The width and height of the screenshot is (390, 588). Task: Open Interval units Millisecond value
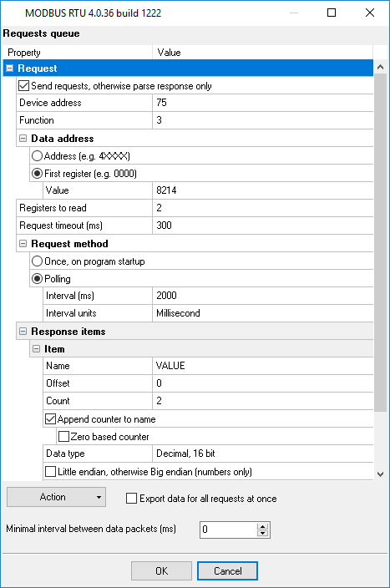pyautogui.click(x=262, y=313)
